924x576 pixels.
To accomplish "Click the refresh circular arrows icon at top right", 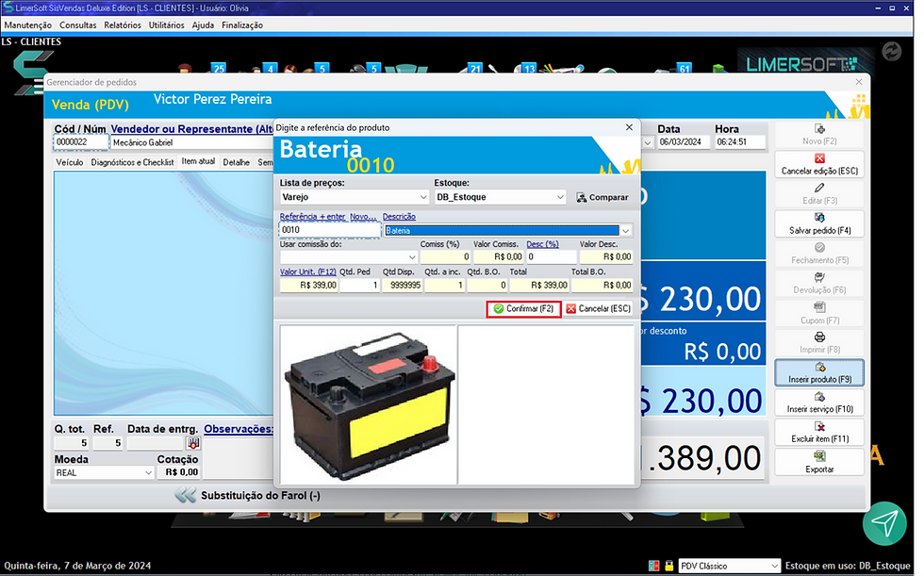I will coord(892,52).
